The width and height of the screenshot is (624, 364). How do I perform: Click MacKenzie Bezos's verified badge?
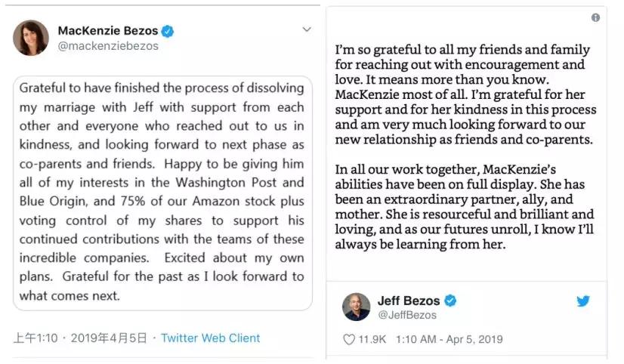tap(168, 31)
